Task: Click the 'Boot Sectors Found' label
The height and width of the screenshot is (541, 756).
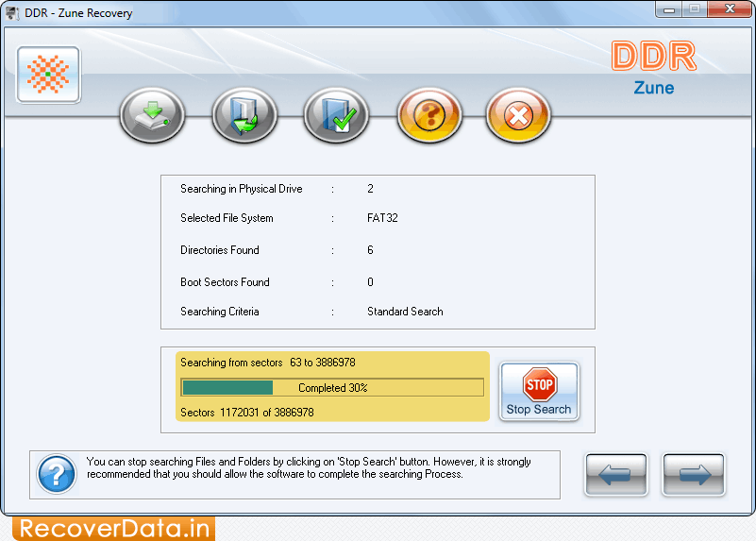Action: tap(225, 282)
